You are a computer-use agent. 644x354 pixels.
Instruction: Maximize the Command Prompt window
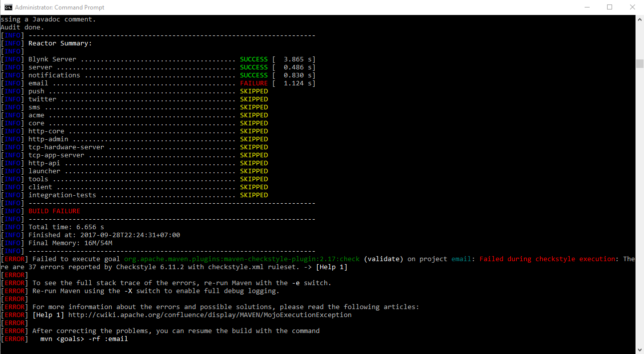(610, 7)
